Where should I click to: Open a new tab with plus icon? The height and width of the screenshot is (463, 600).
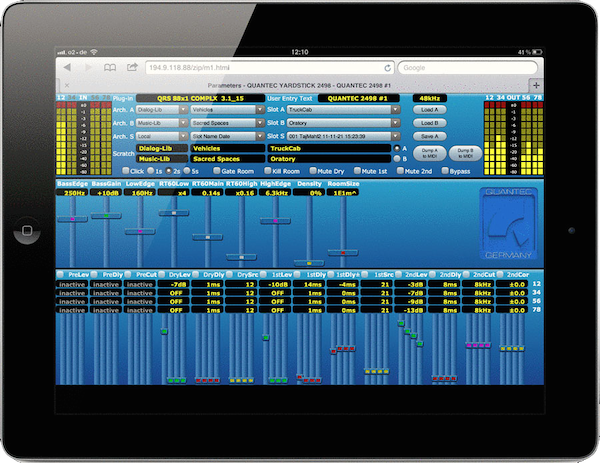(x=536, y=85)
